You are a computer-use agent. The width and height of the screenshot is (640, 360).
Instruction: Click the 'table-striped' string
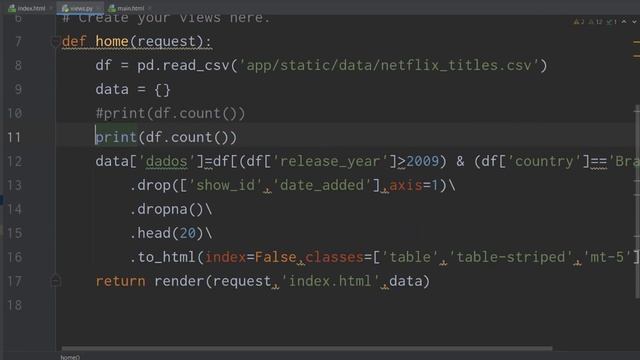[511, 258]
